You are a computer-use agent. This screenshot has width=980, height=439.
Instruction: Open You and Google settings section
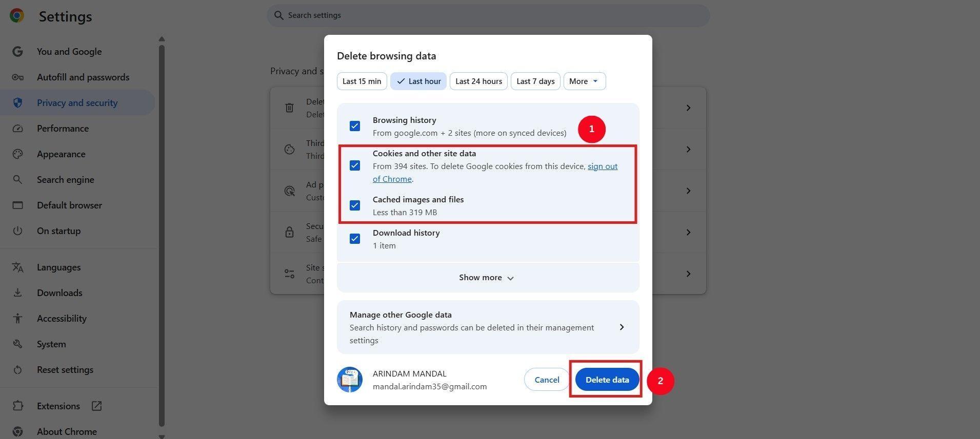(78, 52)
